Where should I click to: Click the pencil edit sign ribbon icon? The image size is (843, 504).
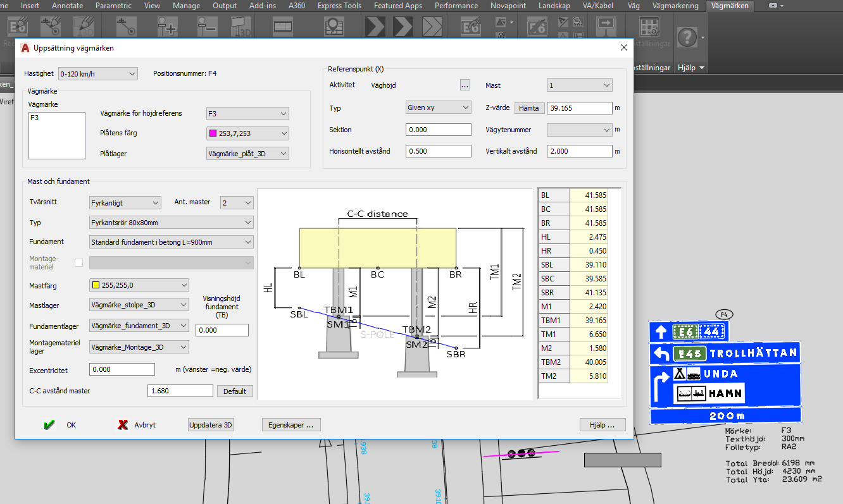point(84,27)
